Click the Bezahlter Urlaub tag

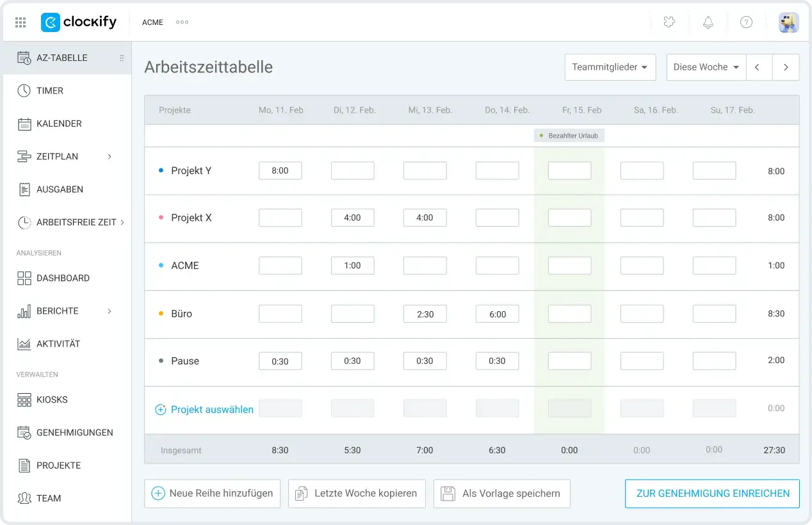point(569,136)
